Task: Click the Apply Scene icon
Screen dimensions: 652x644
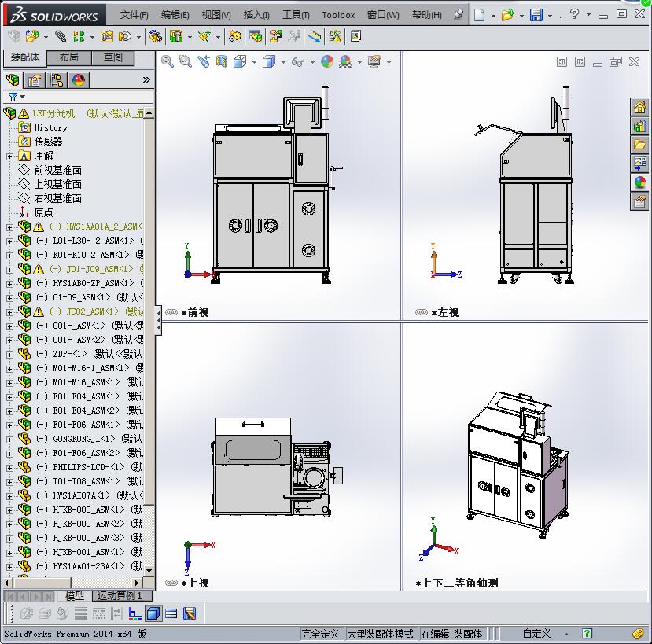Action: tap(345, 62)
